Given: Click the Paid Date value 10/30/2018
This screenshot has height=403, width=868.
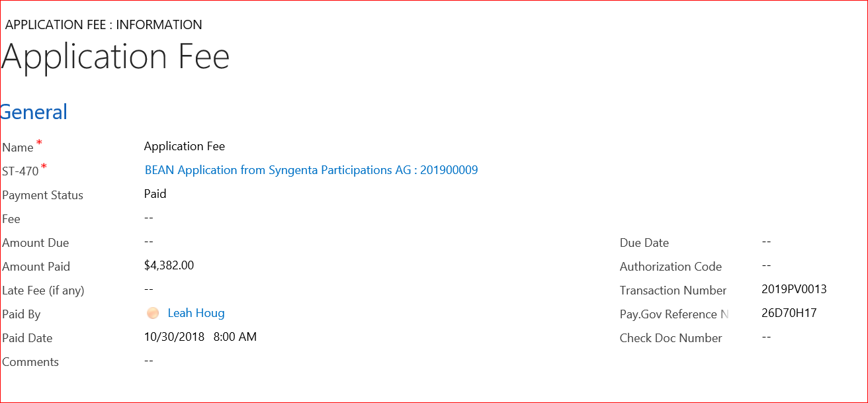Looking at the screenshot, I should (175, 337).
